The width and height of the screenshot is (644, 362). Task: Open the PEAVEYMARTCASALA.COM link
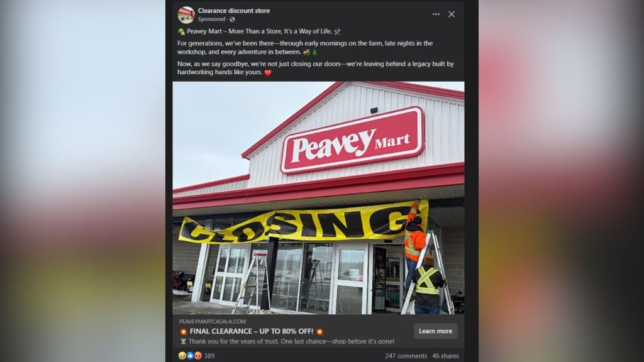coord(213,321)
